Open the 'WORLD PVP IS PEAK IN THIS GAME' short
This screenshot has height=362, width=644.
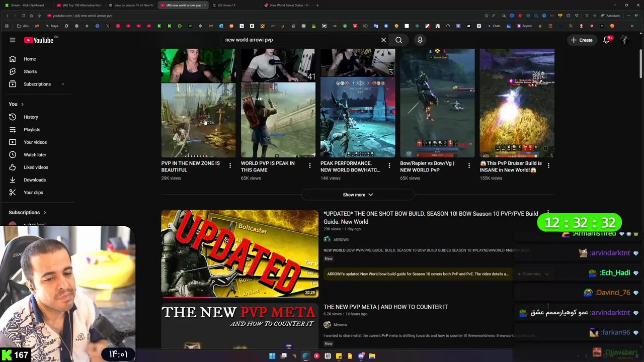278,103
